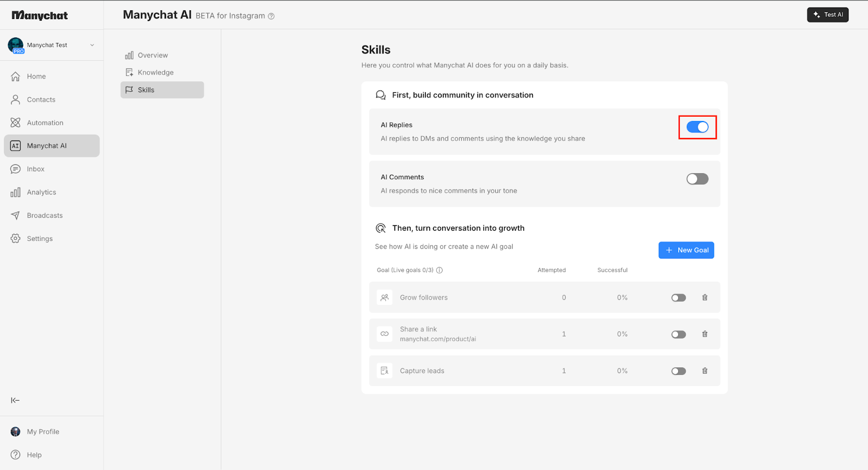The image size is (868, 470).
Task: Expand the Manychat Test account dropdown
Action: pyautogui.click(x=92, y=45)
